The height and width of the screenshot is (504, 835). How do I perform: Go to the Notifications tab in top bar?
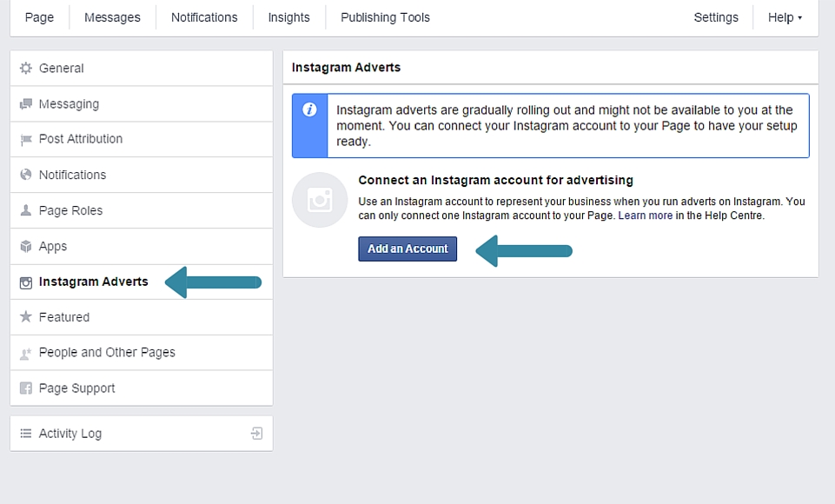tap(204, 17)
